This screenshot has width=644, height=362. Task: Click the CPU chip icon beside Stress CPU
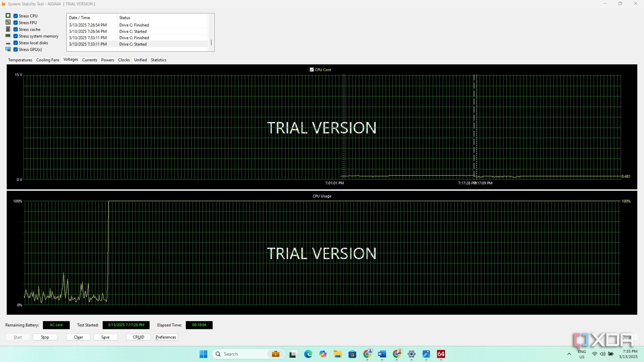(8, 16)
